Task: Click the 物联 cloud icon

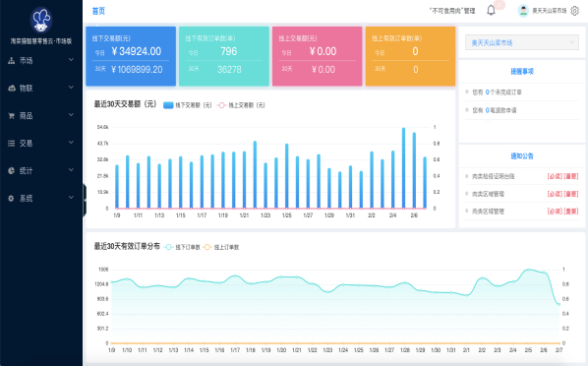Action: coord(12,89)
